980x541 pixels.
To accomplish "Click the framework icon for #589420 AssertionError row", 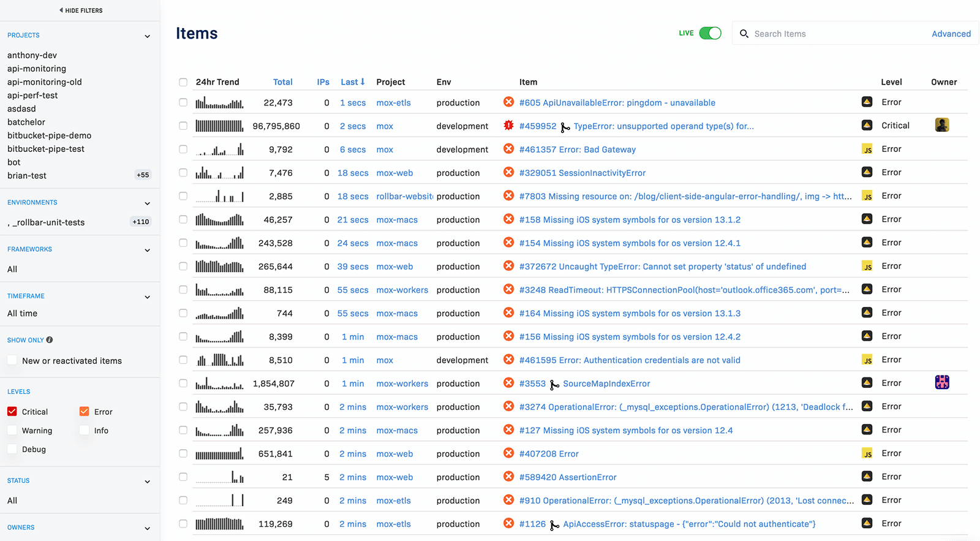I will [x=867, y=477].
